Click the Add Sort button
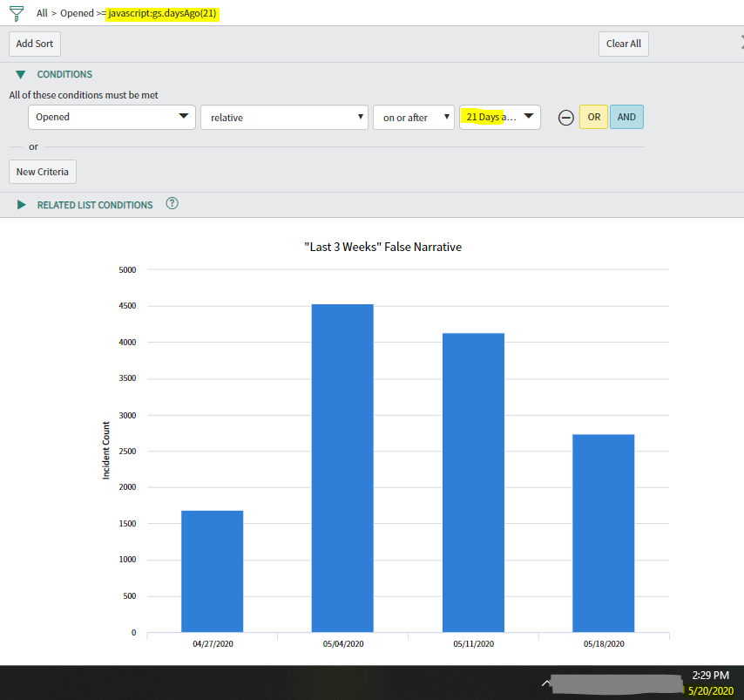744x700 pixels. 34,44
